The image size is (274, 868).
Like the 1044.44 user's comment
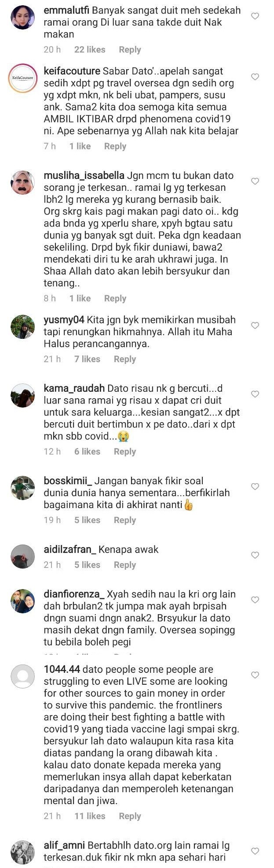click(255, 675)
